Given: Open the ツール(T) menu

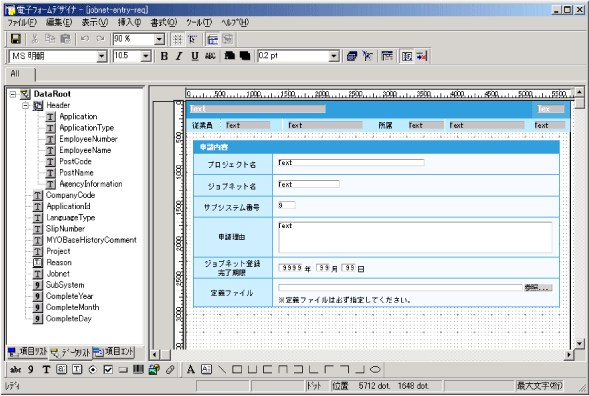Looking at the screenshot, I should coord(199,23).
